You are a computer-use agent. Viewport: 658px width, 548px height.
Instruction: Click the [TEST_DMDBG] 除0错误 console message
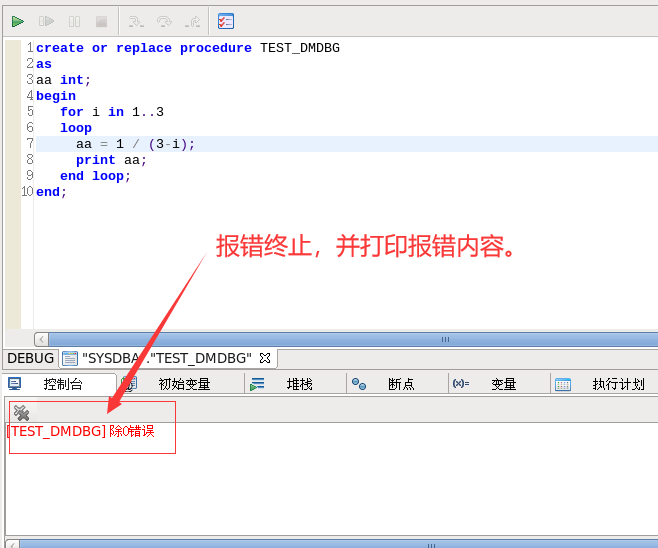81,431
